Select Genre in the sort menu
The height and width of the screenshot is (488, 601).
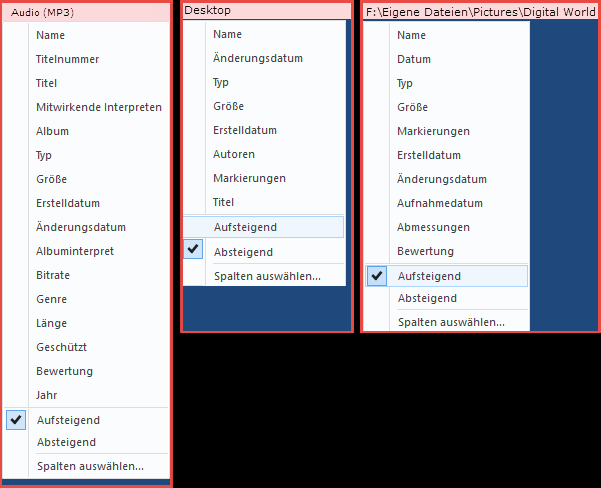point(52,299)
